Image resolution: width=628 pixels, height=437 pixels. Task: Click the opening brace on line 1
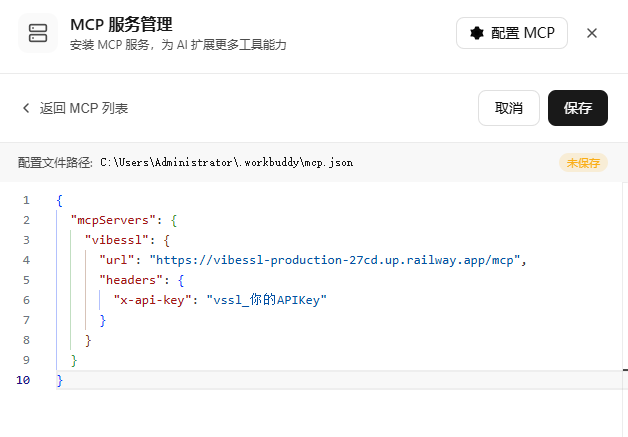pyautogui.click(x=60, y=200)
